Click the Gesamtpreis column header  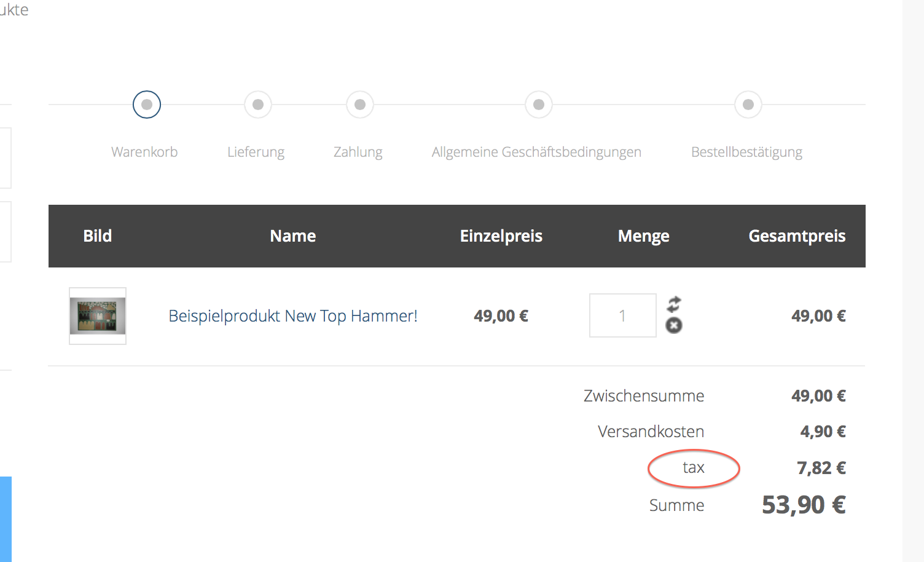click(x=797, y=236)
